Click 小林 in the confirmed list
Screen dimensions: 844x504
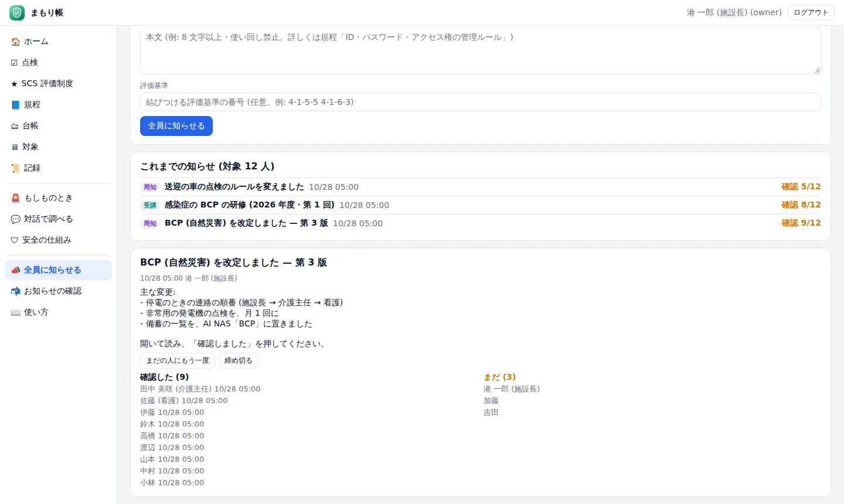pyautogui.click(x=172, y=483)
